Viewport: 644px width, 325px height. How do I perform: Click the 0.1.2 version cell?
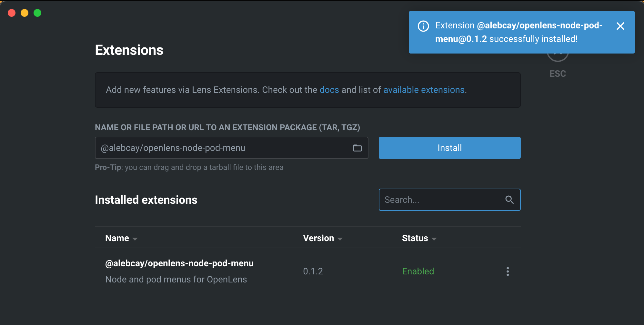[313, 271]
